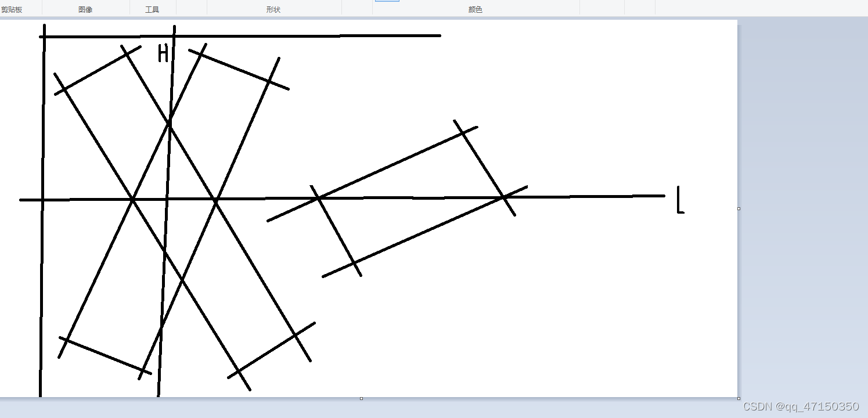Click the drawn letter H on canvas
This screenshot has width=868, height=418.
163,53
